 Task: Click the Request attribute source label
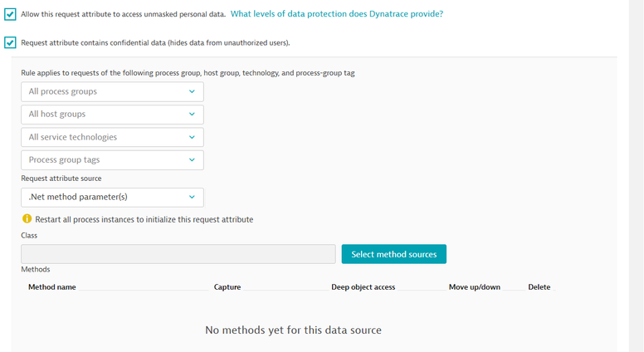pos(61,178)
